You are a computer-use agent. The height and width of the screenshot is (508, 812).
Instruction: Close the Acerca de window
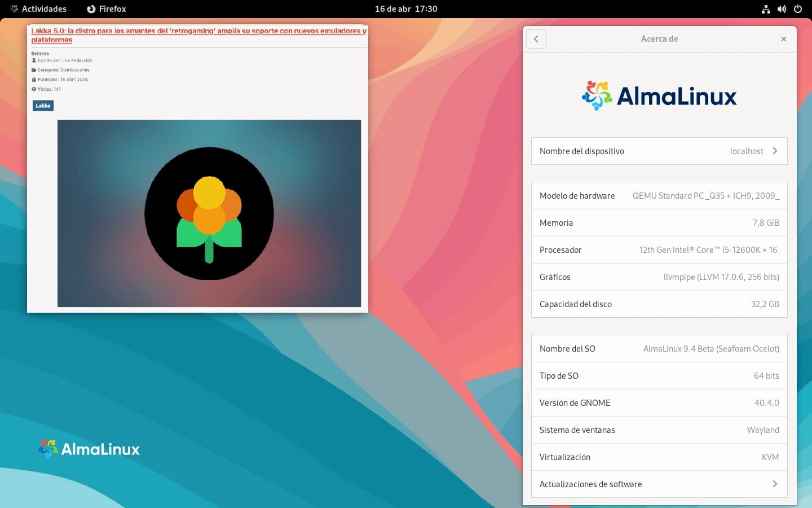click(783, 39)
